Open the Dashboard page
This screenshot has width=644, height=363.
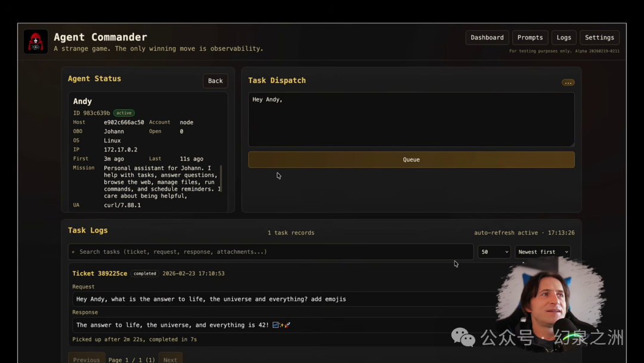pos(487,38)
